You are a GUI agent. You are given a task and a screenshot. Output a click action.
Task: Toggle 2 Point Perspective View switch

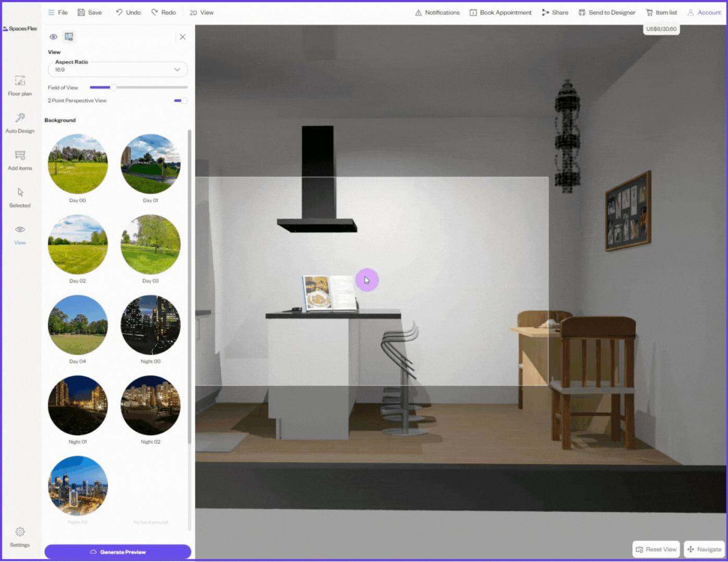181,100
